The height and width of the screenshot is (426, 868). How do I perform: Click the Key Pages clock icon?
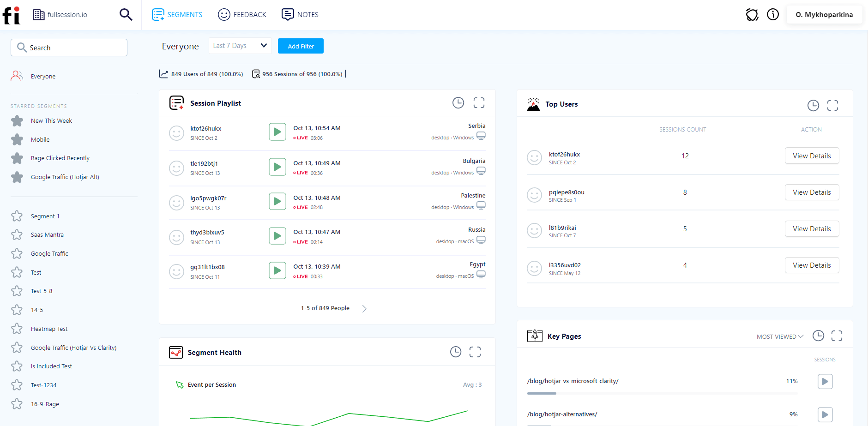tap(819, 336)
